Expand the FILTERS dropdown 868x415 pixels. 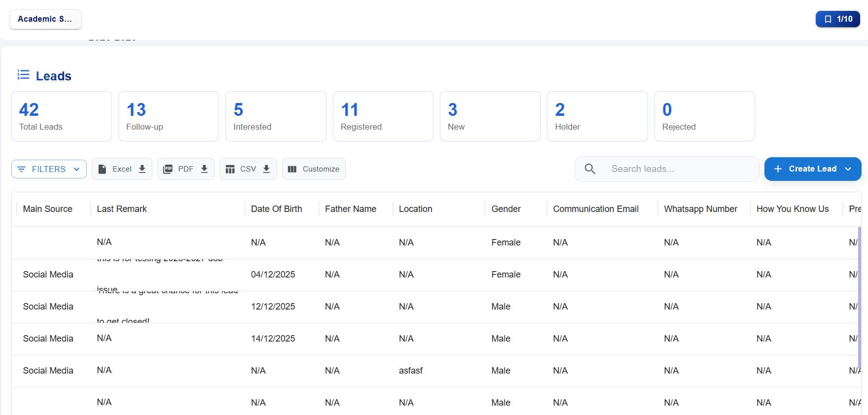(49, 169)
